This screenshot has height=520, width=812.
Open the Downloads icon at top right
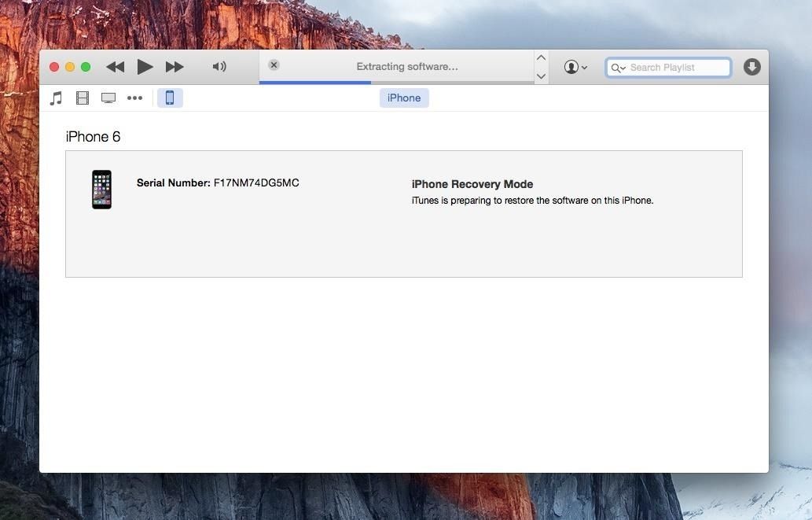(751, 67)
